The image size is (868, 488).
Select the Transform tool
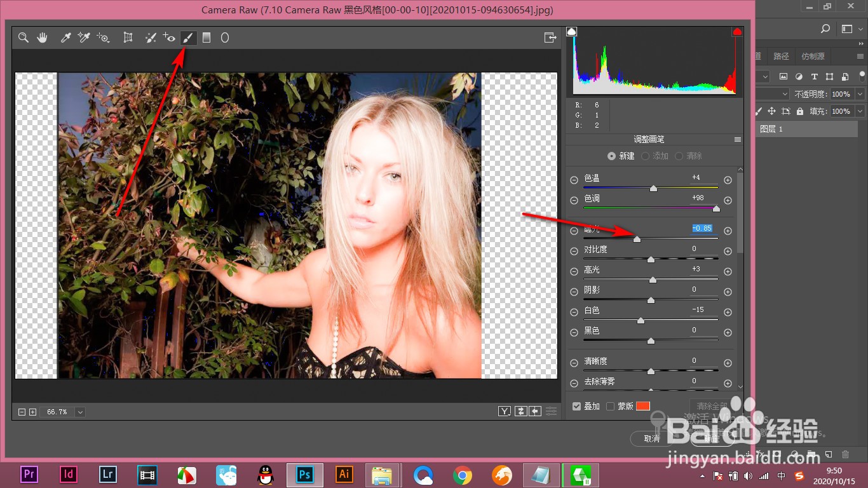(128, 38)
